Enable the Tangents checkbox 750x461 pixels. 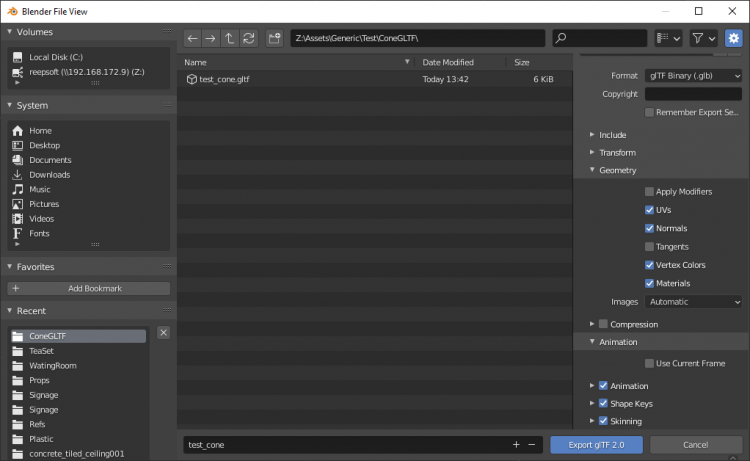point(650,246)
